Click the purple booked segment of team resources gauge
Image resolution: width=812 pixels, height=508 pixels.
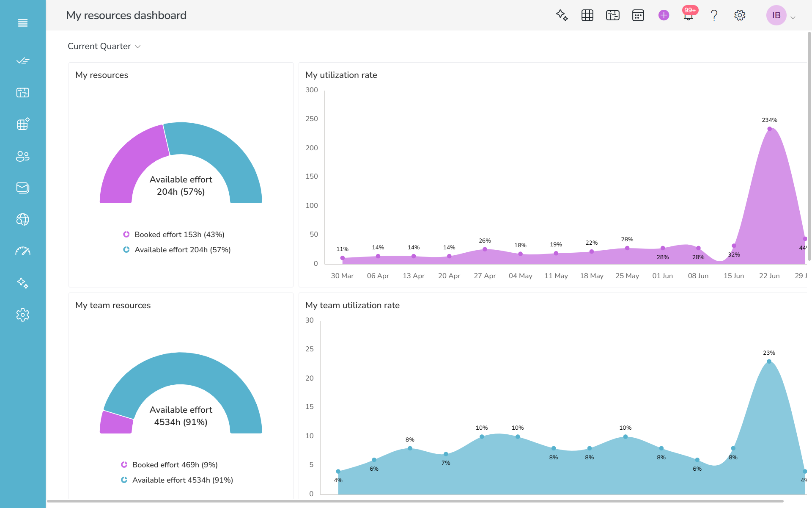coord(116,423)
